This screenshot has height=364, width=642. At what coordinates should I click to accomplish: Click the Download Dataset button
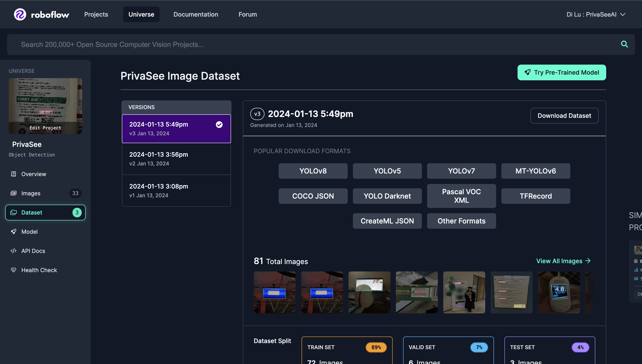click(x=564, y=115)
